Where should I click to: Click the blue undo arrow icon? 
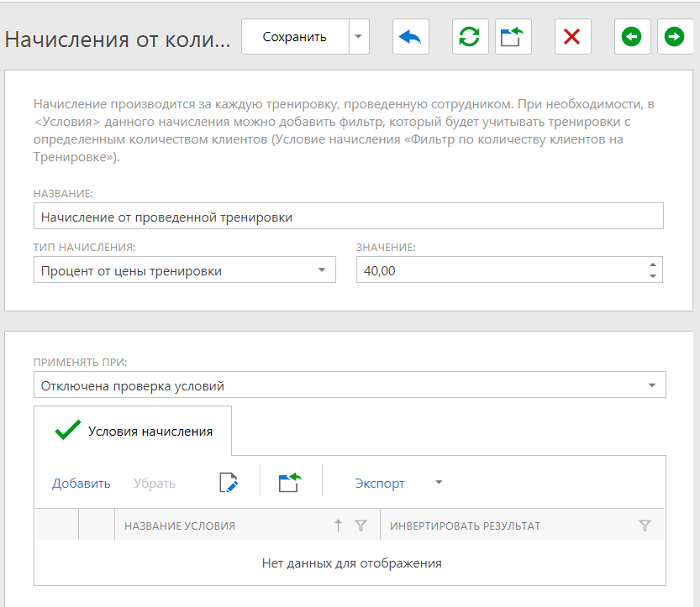click(x=410, y=37)
